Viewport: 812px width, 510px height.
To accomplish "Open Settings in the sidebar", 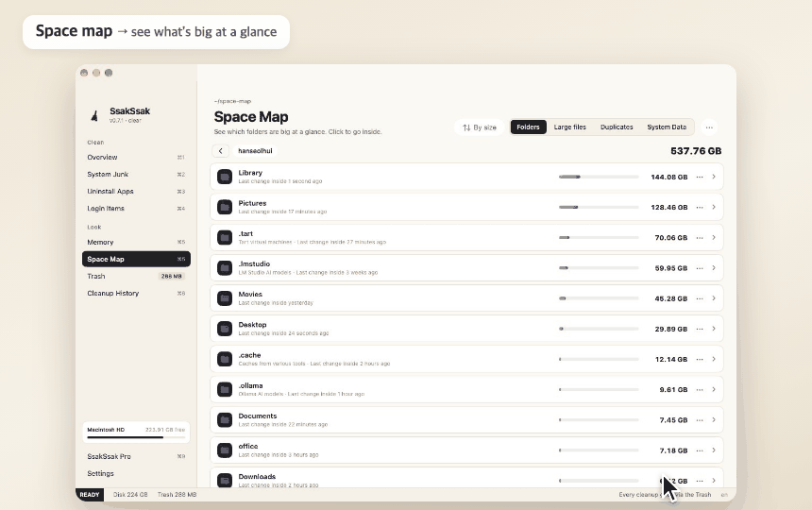I will [136, 474].
